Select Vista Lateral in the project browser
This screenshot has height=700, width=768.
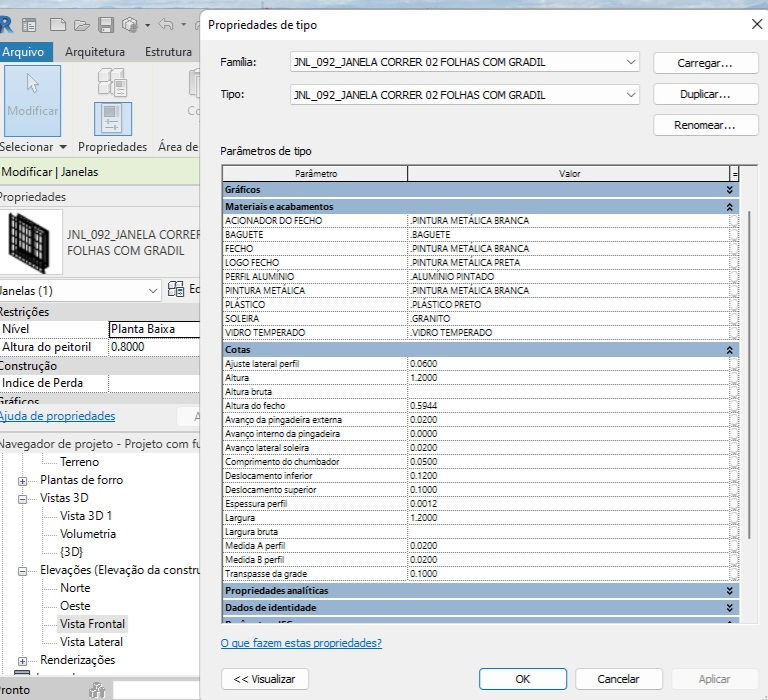pyautogui.click(x=92, y=642)
